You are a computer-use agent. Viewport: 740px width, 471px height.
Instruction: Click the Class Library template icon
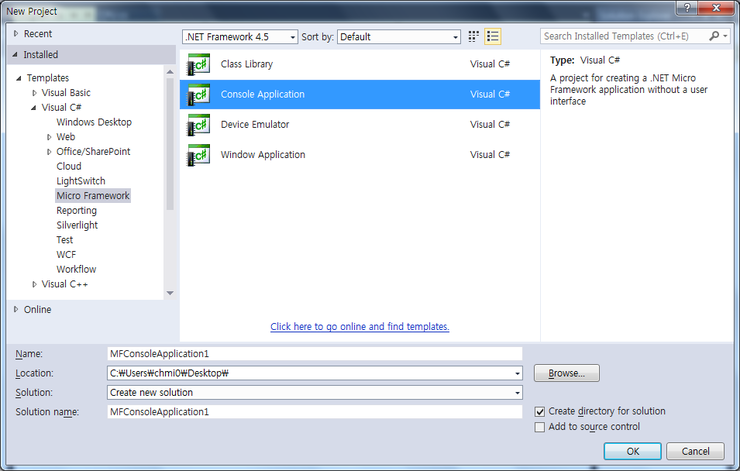[199, 64]
